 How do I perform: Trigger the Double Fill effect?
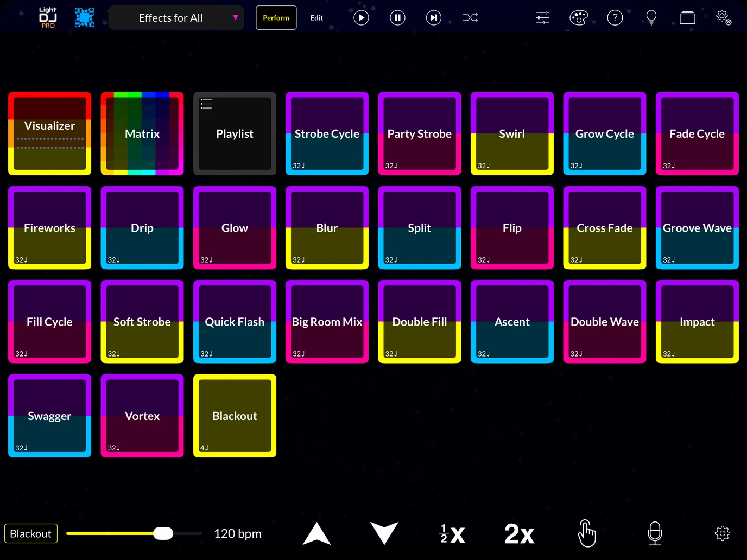(420, 322)
